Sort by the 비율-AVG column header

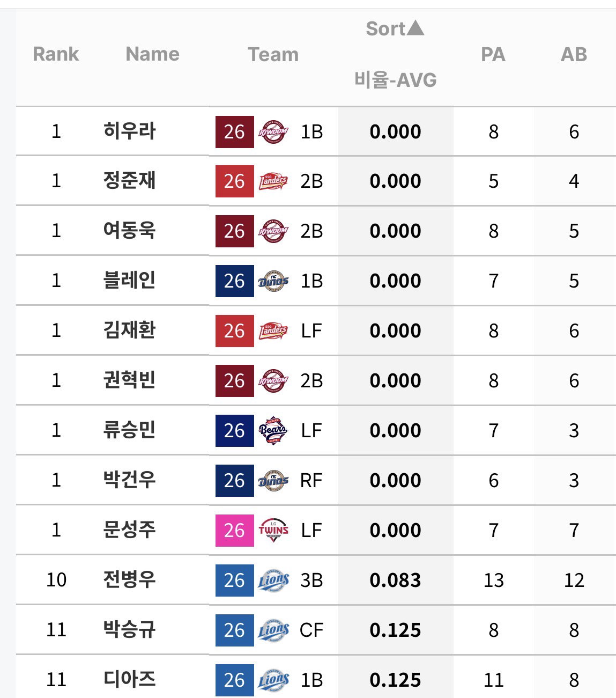396,80
